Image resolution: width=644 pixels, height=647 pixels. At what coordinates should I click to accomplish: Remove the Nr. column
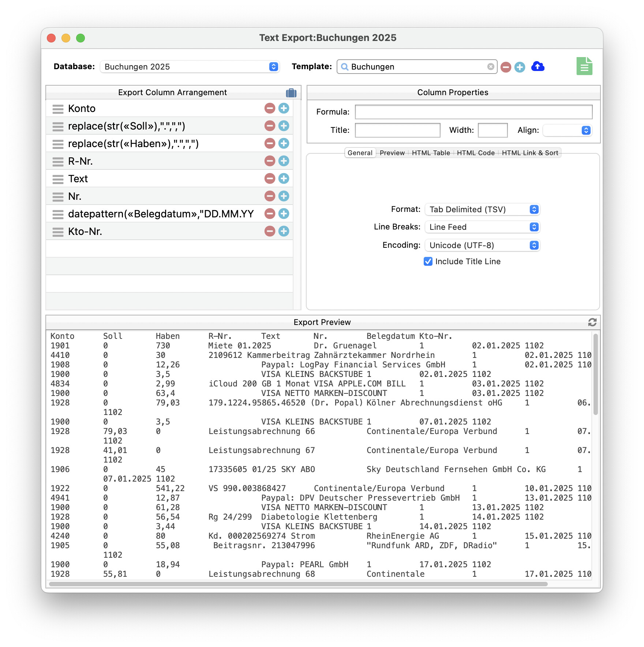[x=270, y=196]
